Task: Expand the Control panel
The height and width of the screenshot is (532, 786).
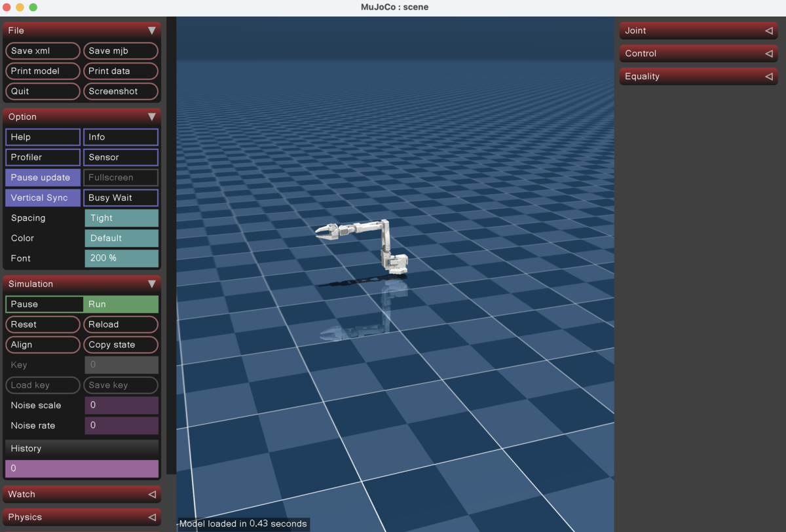Action: pos(699,53)
